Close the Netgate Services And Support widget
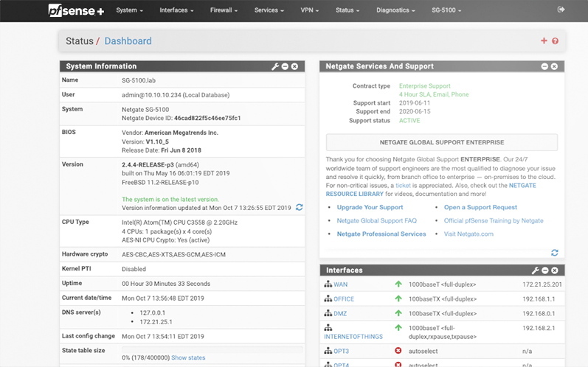 (x=554, y=66)
